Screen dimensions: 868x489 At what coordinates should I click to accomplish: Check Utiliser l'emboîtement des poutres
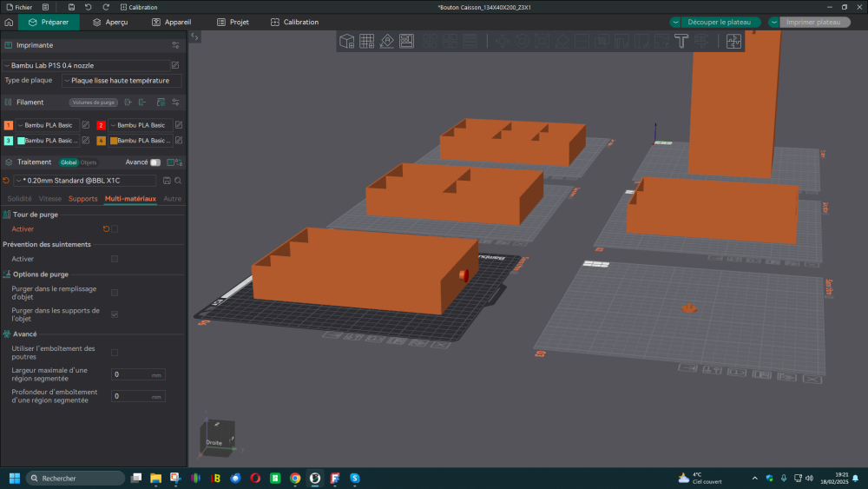coord(115,352)
